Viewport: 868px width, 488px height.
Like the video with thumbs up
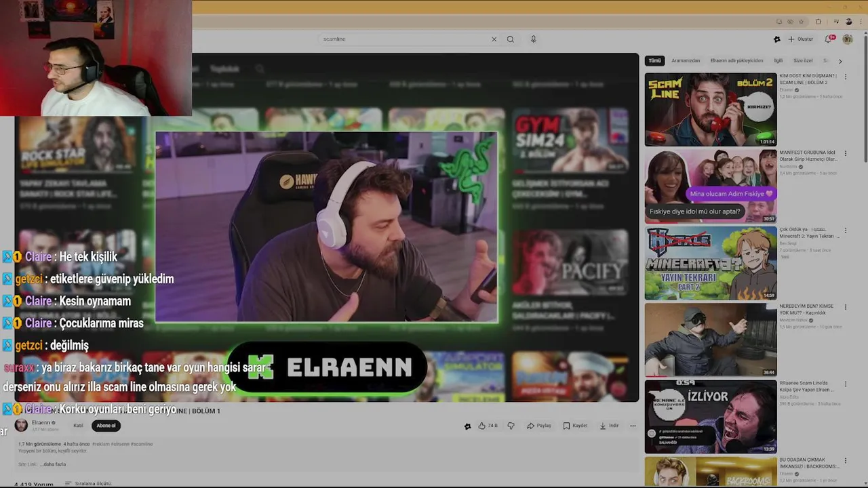coord(488,426)
